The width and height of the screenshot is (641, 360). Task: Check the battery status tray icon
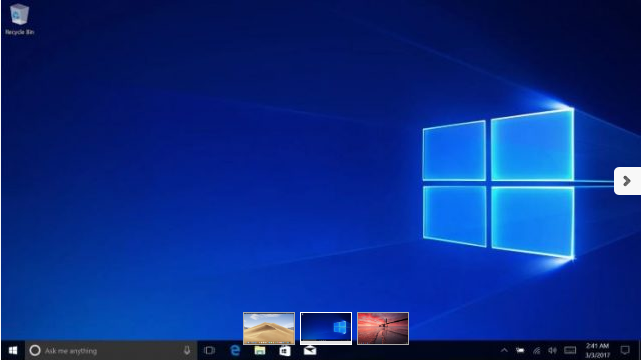pos(520,350)
